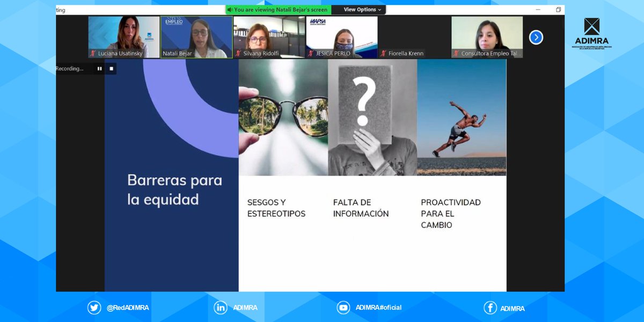Pause the recording

[x=99, y=69]
